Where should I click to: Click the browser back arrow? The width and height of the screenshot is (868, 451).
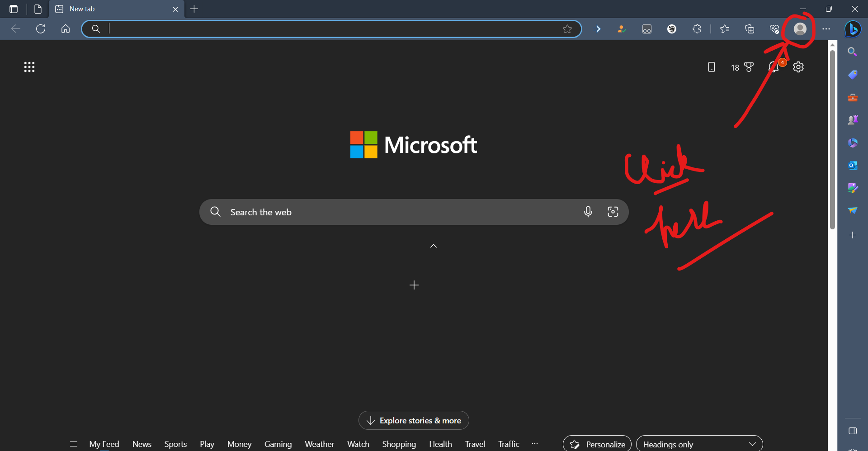coord(16,29)
